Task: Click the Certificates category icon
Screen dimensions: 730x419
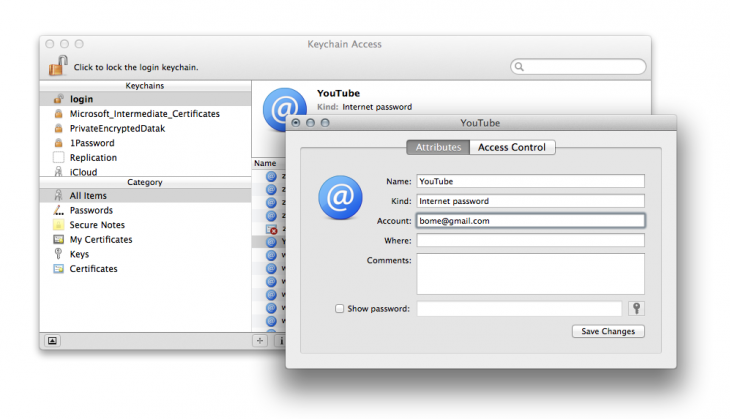Action: (x=58, y=269)
